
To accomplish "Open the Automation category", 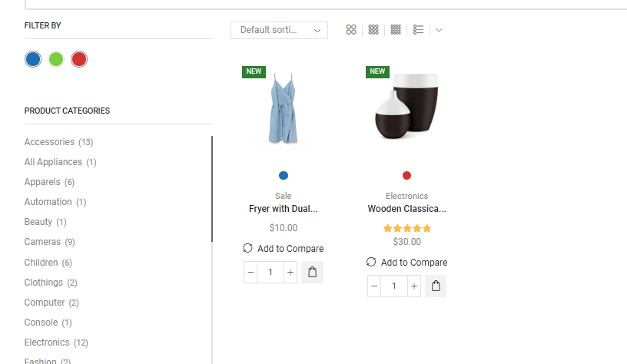I will [x=48, y=202].
